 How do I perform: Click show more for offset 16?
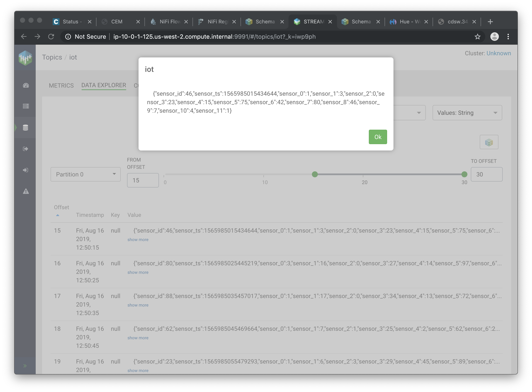click(x=138, y=272)
